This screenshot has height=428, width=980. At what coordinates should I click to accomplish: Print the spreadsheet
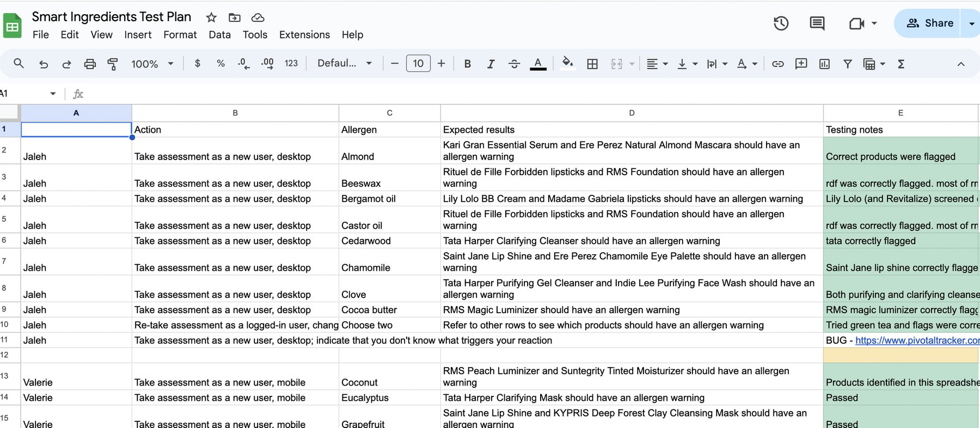90,64
